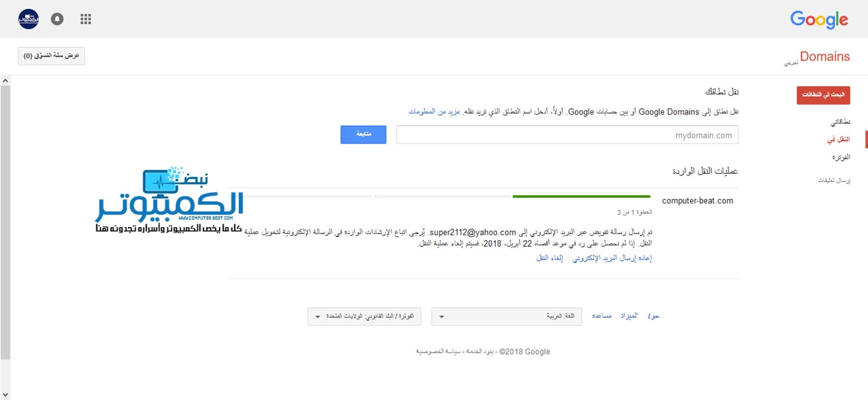Click the Domains logo title
The width and height of the screenshot is (868, 400).
click(825, 56)
